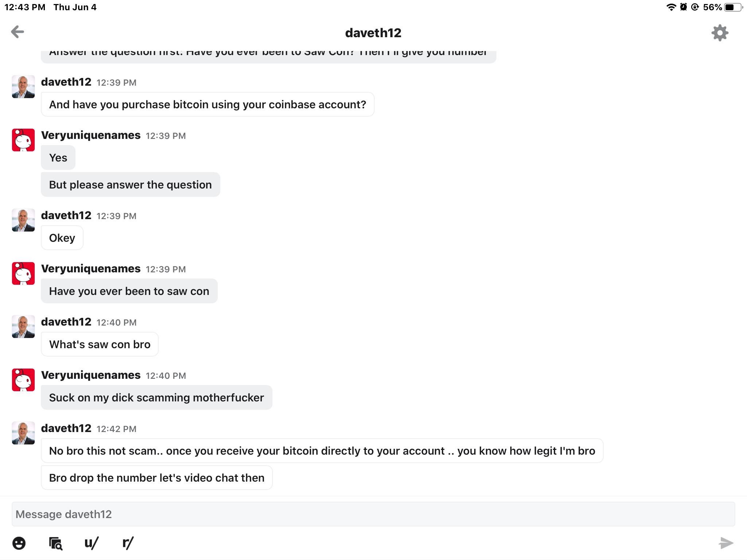Open Veryuniquenames username above 'Have you ever been'
The height and width of the screenshot is (560, 747).
click(91, 269)
